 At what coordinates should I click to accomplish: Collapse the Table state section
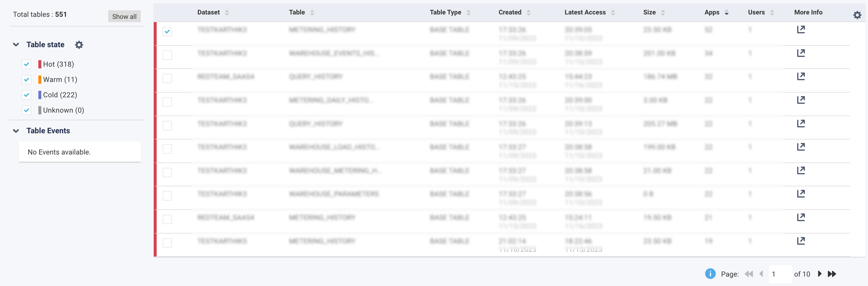point(16,45)
